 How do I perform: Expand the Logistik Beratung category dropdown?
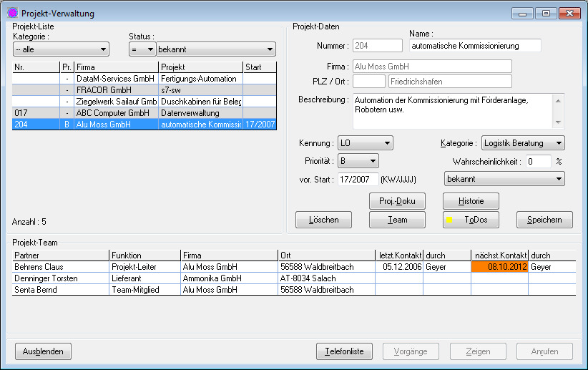click(523, 142)
